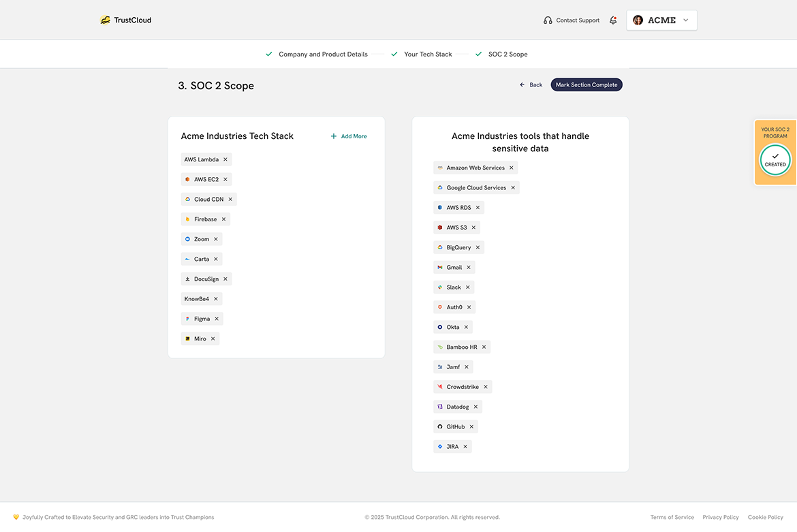Remove Amazon Web Services tag
This screenshot has width=797, height=532.
coord(512,168)
